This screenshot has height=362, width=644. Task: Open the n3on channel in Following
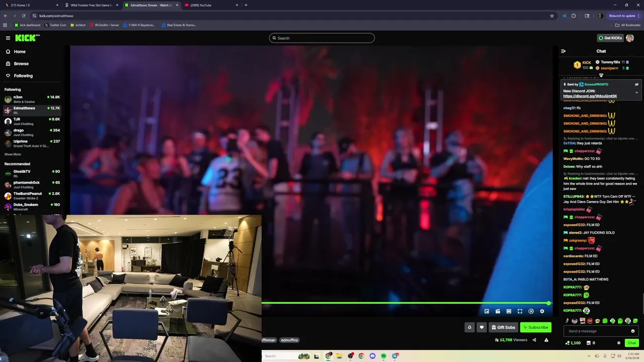(32, 99)
